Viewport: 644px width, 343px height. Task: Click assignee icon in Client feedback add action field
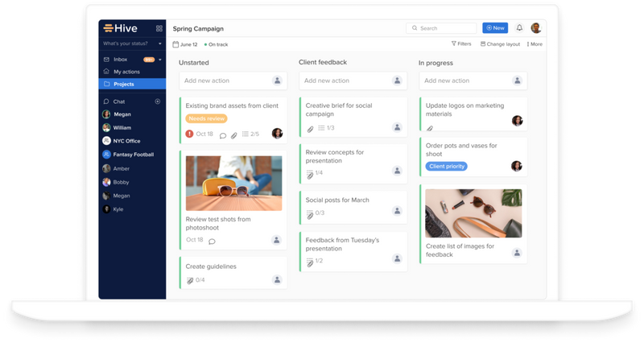click(x=396, y=81)
